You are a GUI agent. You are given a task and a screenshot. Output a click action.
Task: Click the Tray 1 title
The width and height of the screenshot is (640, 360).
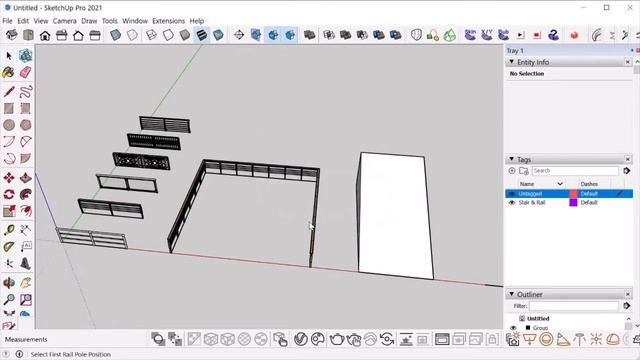[x=515, y=51]
